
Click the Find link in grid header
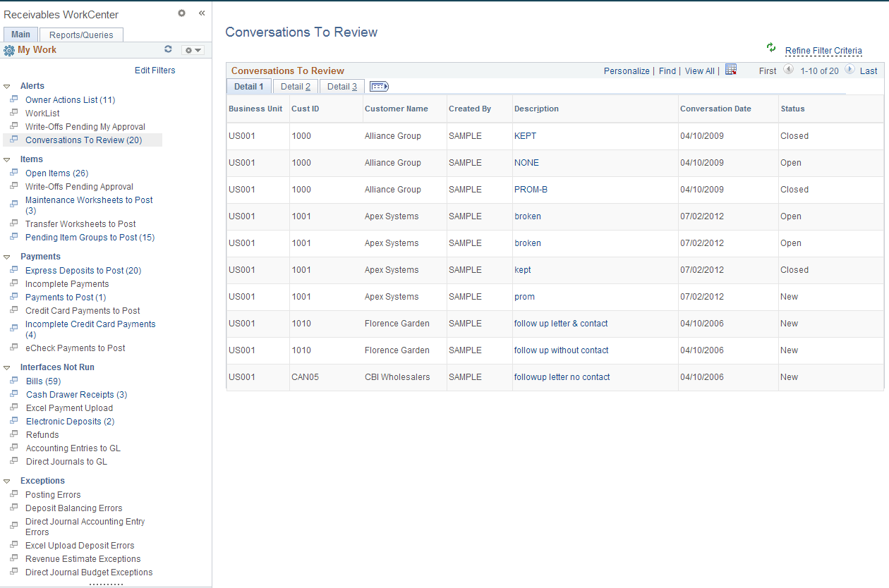667,71
